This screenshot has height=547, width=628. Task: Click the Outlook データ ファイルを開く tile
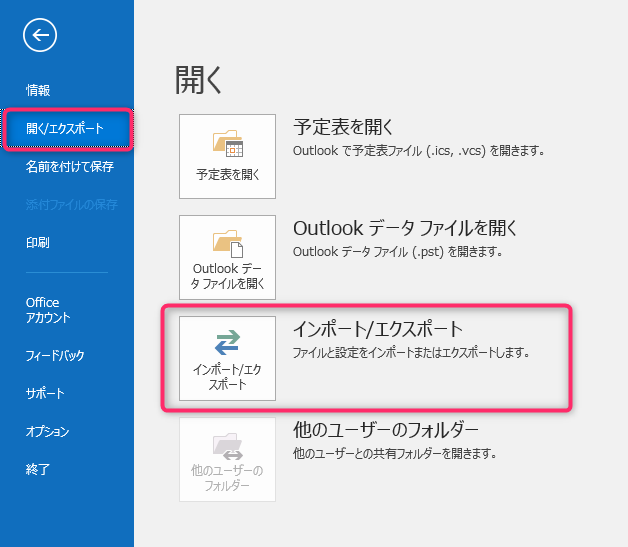[x=227, y=257]
